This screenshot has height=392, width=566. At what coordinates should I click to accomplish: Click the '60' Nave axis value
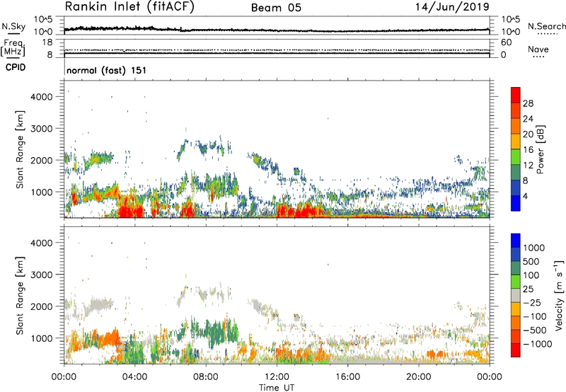[x=506, y=42]
